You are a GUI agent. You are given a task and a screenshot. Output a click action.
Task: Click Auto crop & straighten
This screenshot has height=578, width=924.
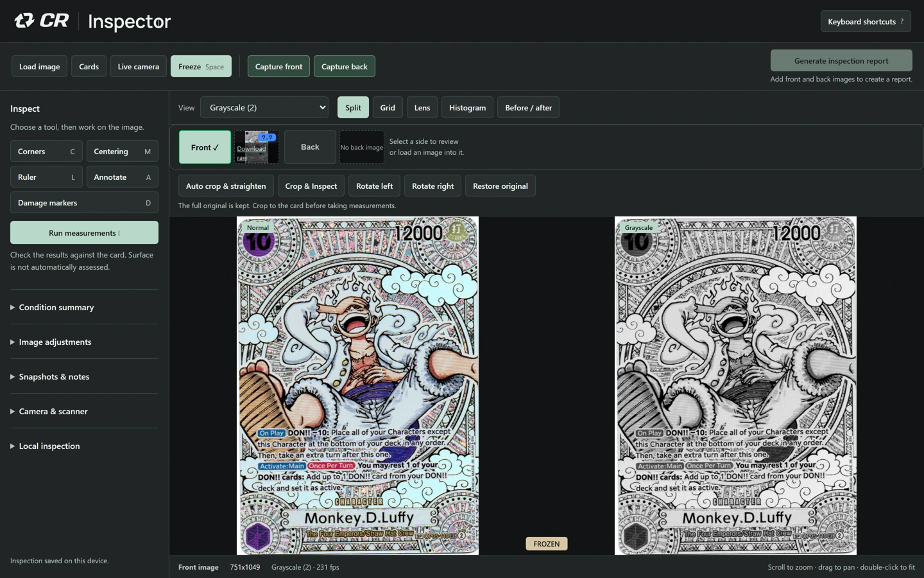point(226,186)
